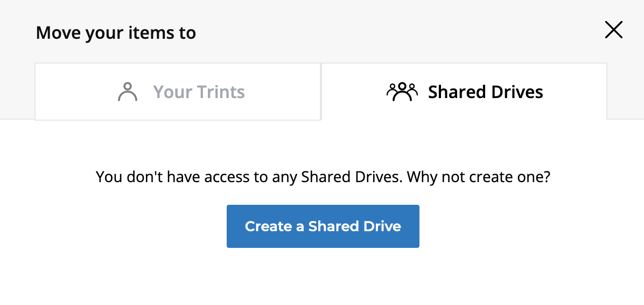Close the Move your items dialog
This screenshot has height=305, width=644.
613,30
